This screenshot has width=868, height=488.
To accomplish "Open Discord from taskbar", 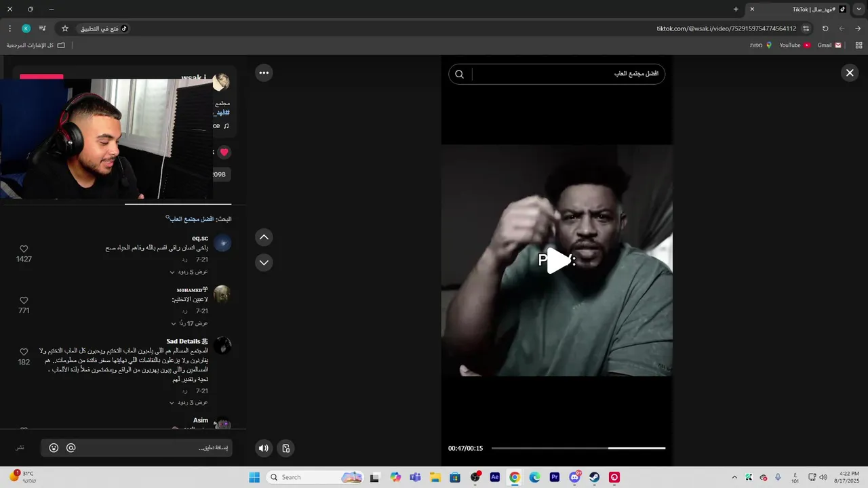I will click(575, 477).
